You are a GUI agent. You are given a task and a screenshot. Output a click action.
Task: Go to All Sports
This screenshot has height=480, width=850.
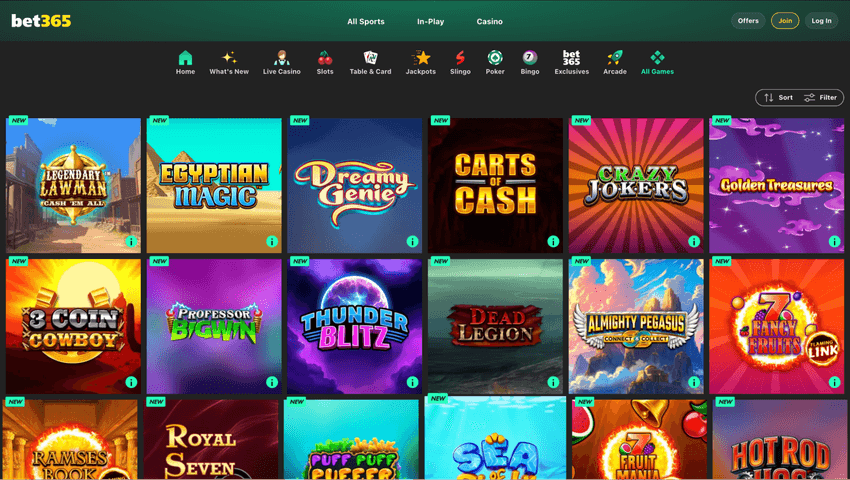coord(366,21)
